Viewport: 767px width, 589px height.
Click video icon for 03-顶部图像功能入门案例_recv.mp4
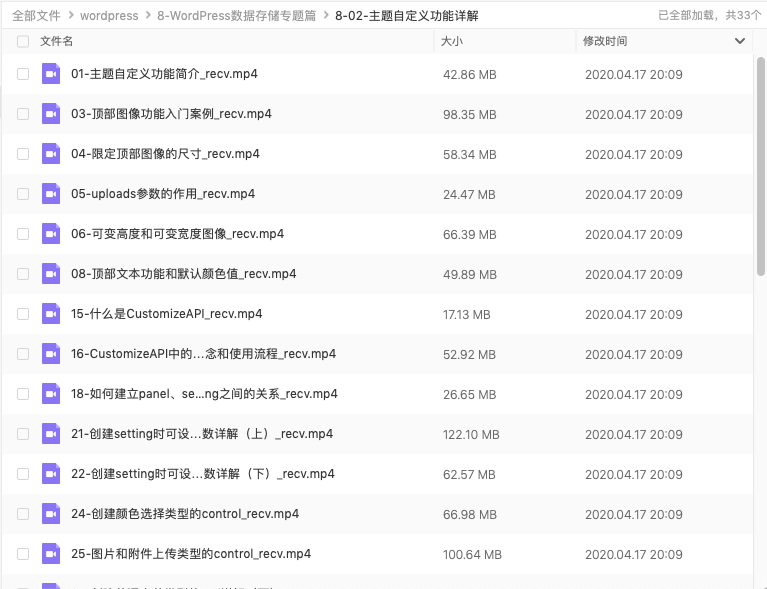pyautogui.click(x=51, y=114)
